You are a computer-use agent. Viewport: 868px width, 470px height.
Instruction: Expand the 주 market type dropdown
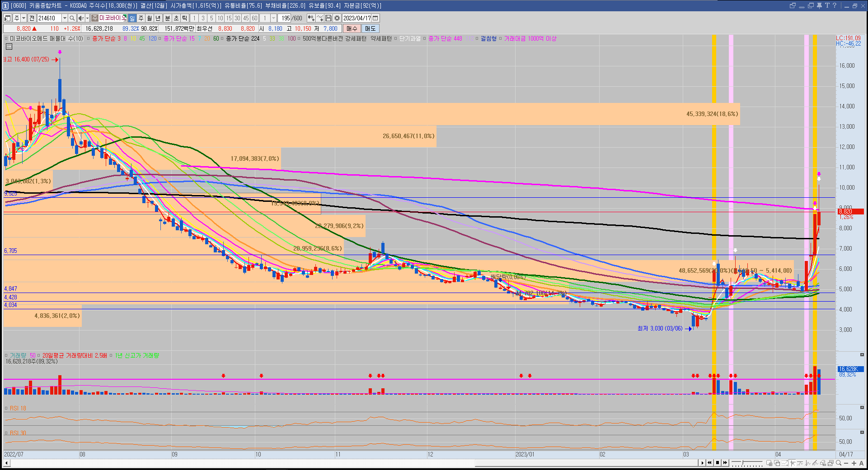23,18
